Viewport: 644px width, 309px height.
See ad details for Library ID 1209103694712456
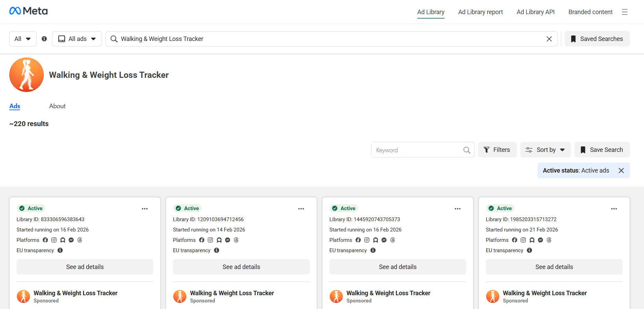[x=241, y=267]
